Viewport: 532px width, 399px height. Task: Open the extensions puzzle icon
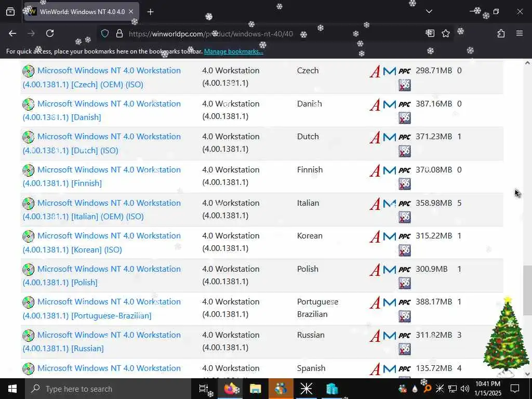(501, 33)
